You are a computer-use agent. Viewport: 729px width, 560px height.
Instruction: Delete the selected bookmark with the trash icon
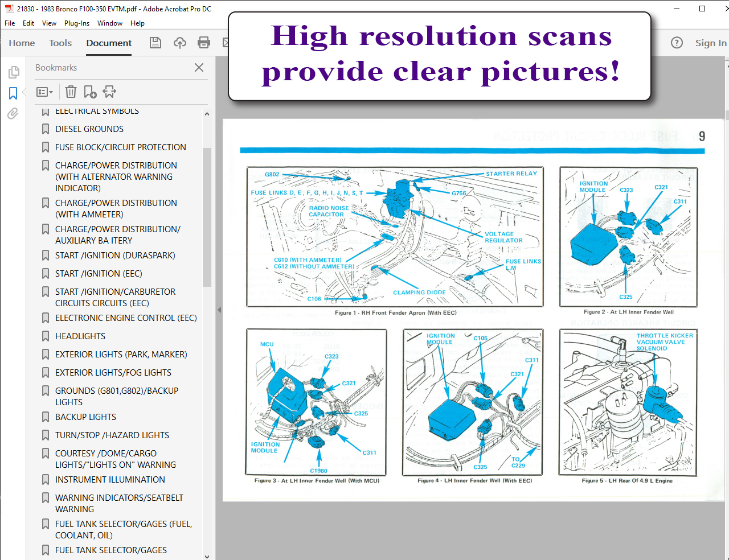(x=71, y=92)
